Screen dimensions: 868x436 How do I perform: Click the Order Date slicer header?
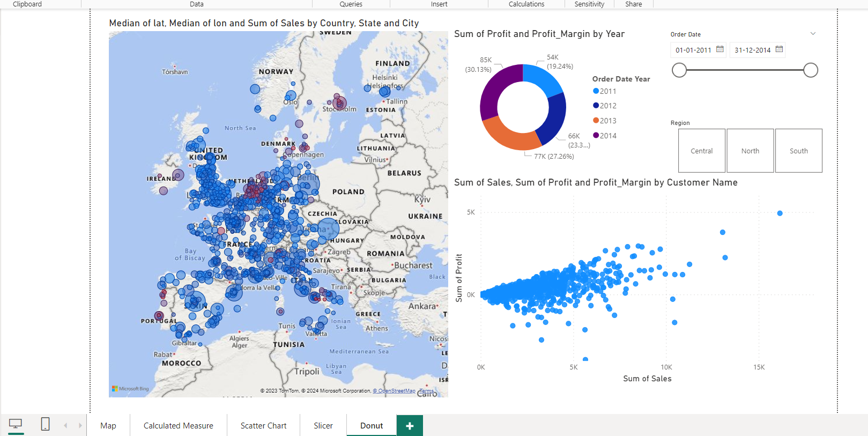(686, 34)
